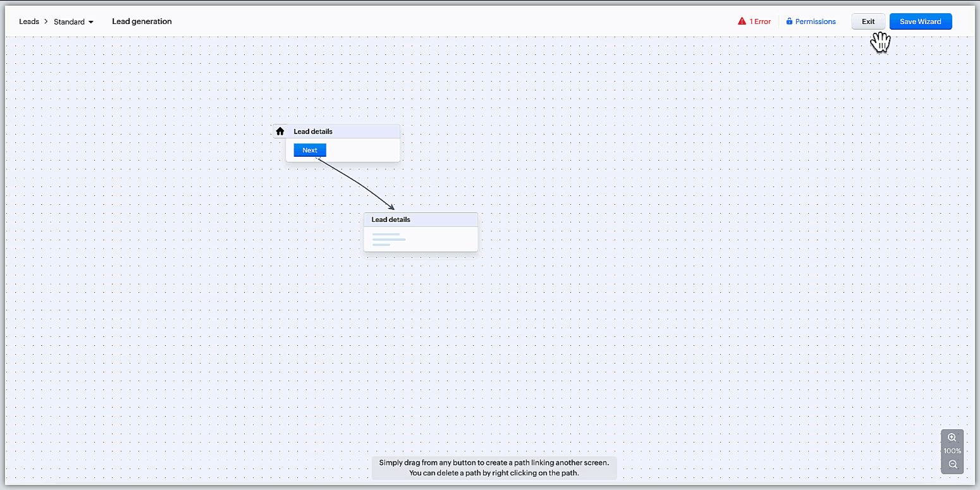980x490 pixels.
Task: Go to Leads in the breadcrumb
Action: click(x=28, y=21)
